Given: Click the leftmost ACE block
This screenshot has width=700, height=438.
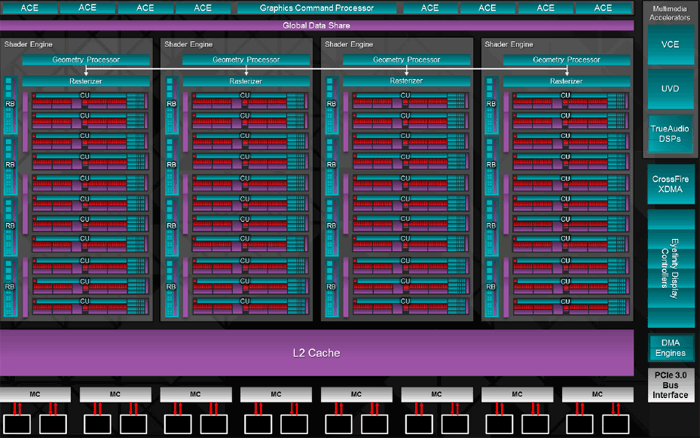Looking at the screenshot, I should click(29, 8).
